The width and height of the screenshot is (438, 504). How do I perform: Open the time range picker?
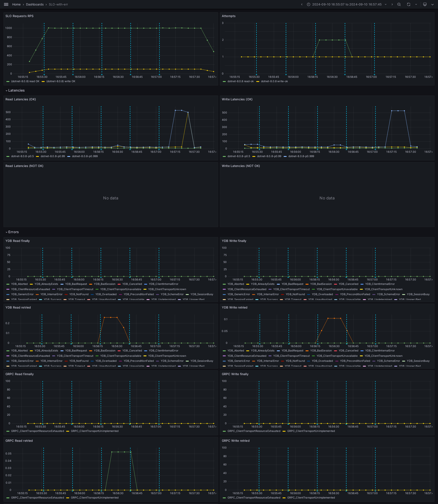coord(347,4)
